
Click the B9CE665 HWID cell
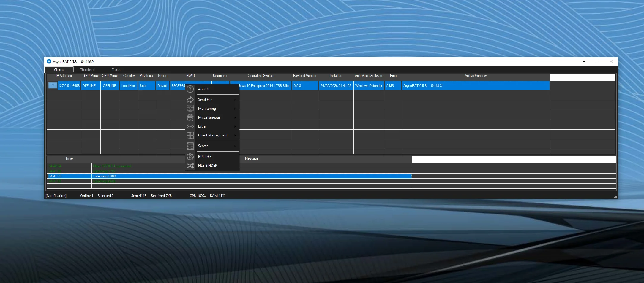(178, 86)
